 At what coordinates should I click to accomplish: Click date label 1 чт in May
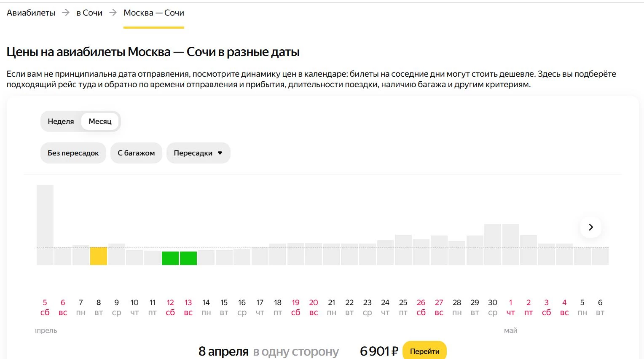pyautogui.click(x=511, y=308)
